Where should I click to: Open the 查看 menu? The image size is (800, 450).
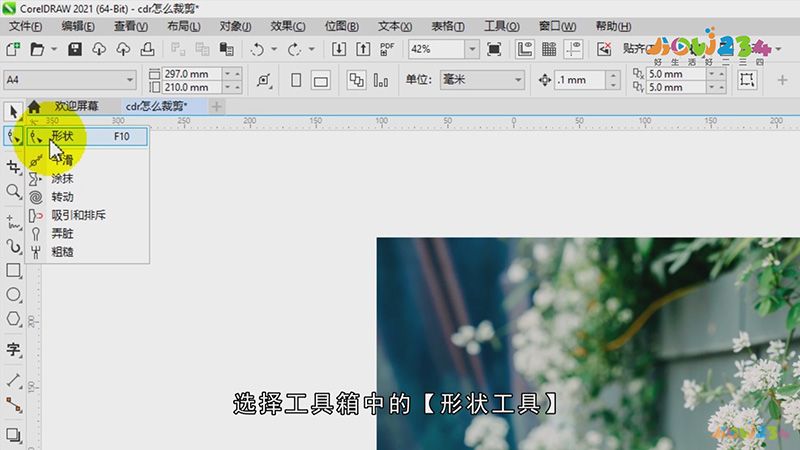[x=131, y=26]
